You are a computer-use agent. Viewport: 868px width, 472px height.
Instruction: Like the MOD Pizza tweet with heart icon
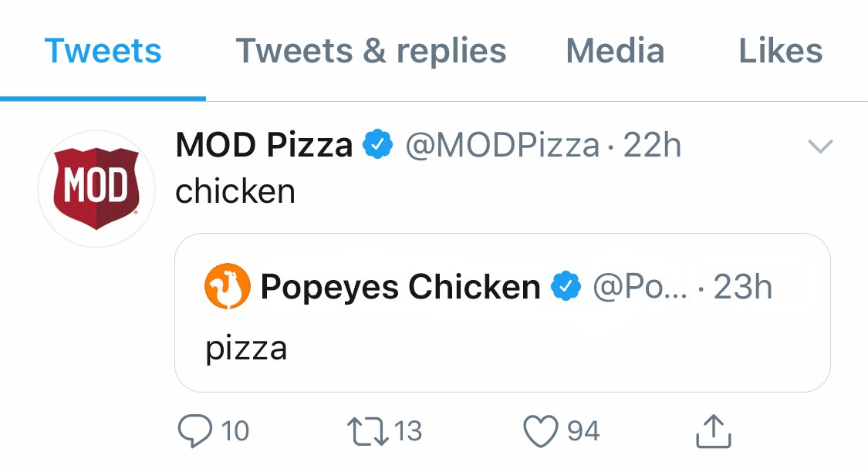pyautogui.click(x=540, y=431)
